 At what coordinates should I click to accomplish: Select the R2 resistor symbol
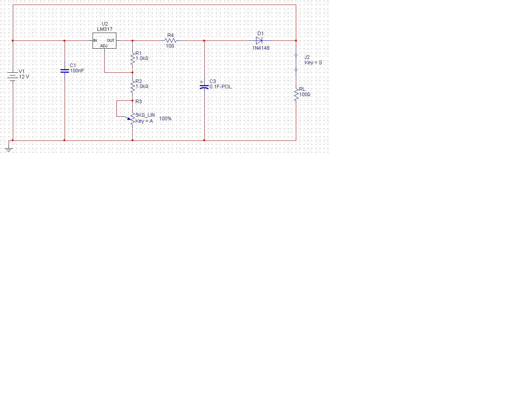[x=133, y=87]
